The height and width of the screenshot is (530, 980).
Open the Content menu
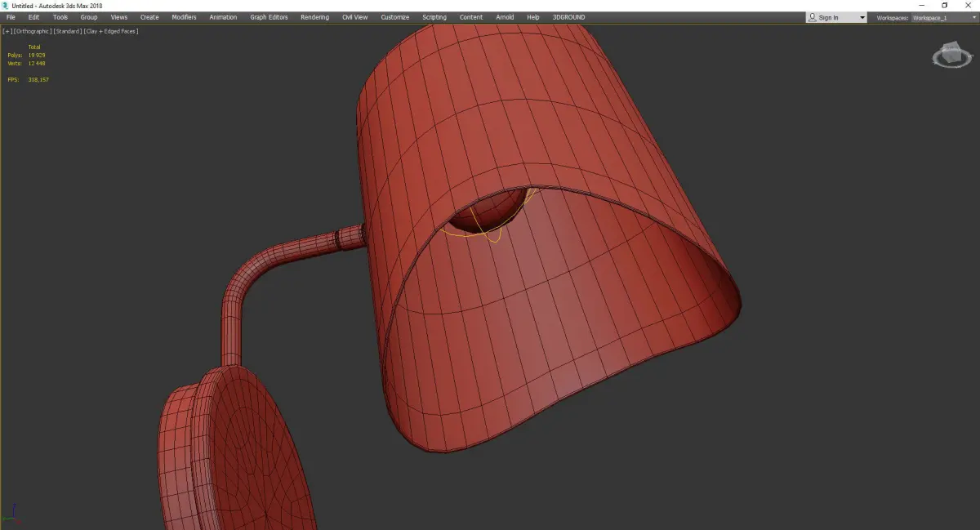(471, 17)
